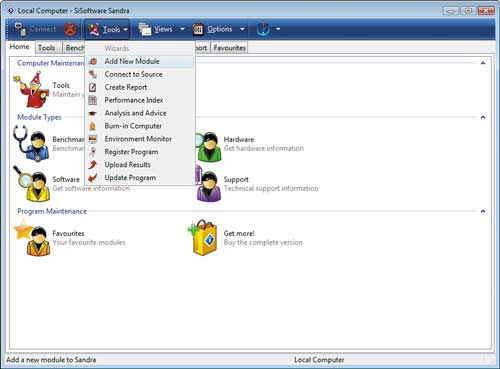Open the Benchmarks stethoscope module icon
Screen dimensions: 500x369
(31, 143)
